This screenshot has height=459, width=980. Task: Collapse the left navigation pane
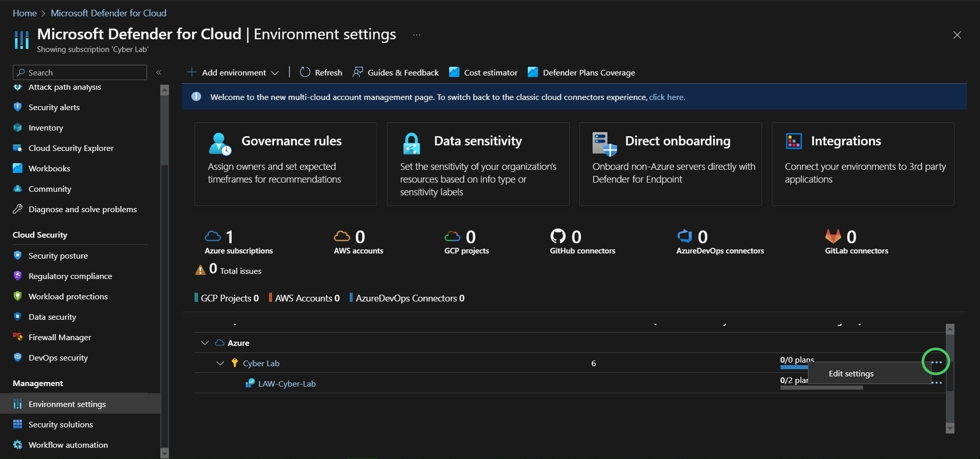159,72
